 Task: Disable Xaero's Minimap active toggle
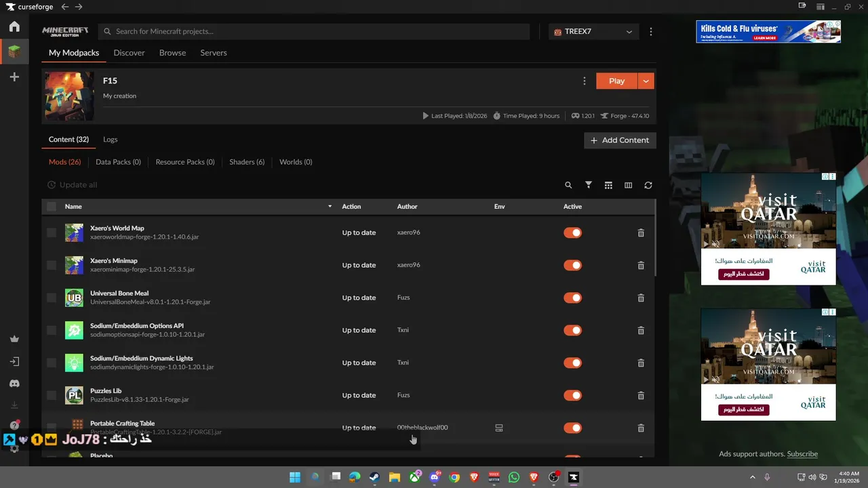pos(572,265)
